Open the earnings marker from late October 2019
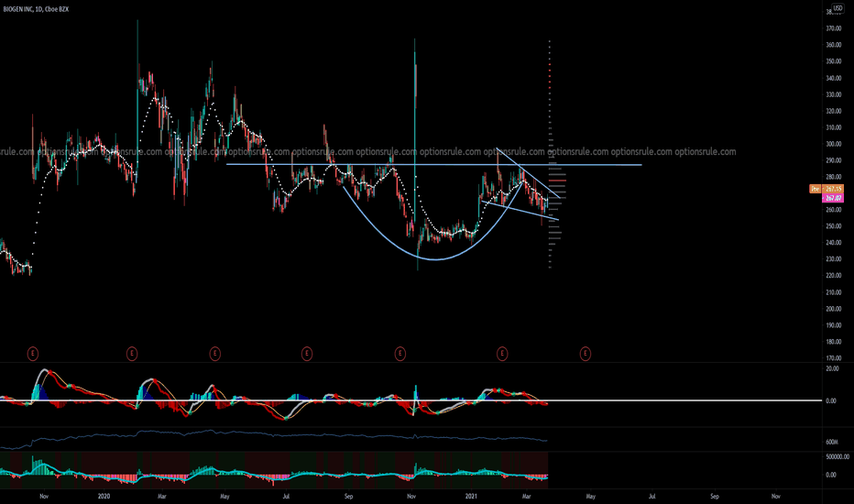 click(33, 354)
